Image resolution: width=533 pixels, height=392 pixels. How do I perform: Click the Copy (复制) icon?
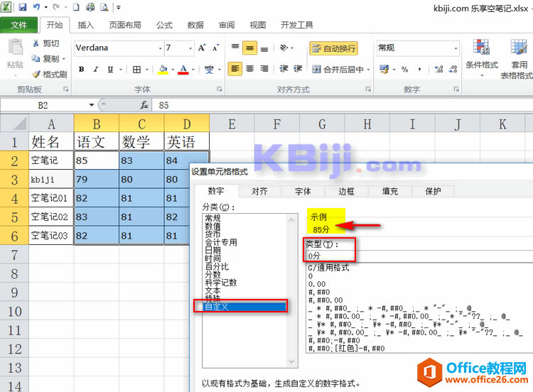[x=36, y=58]
